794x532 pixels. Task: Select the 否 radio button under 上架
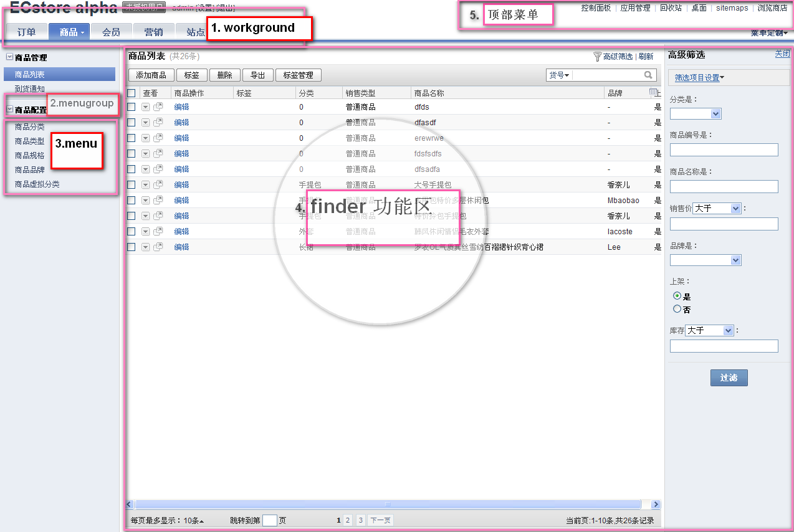pos(677,309)
